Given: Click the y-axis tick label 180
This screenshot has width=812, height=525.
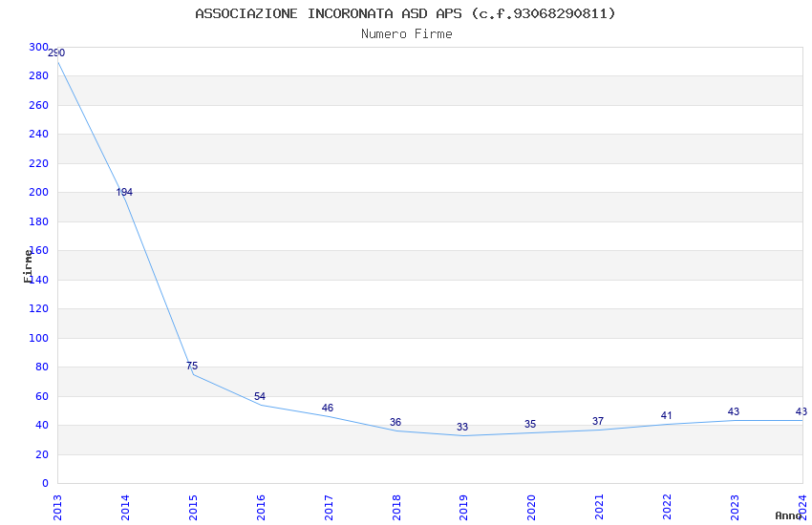Looking at the screenshot, I should (38, 221).
